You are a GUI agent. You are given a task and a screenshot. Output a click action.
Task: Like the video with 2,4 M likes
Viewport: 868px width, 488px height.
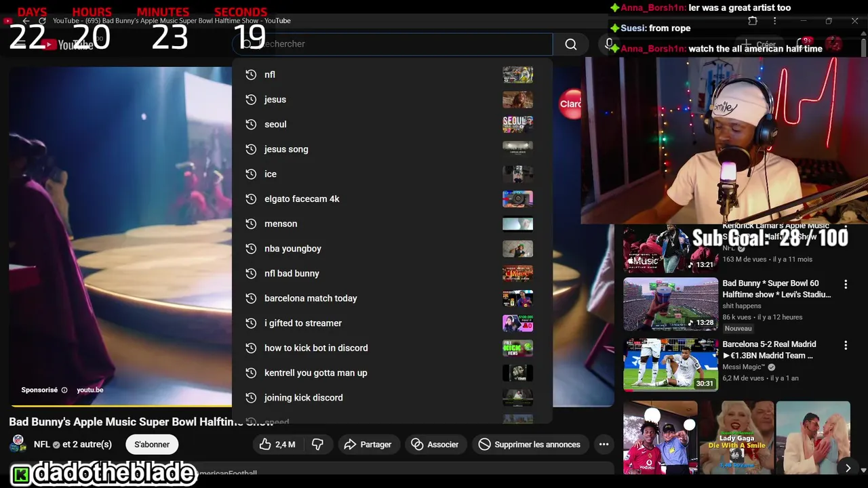coord(277,445)
